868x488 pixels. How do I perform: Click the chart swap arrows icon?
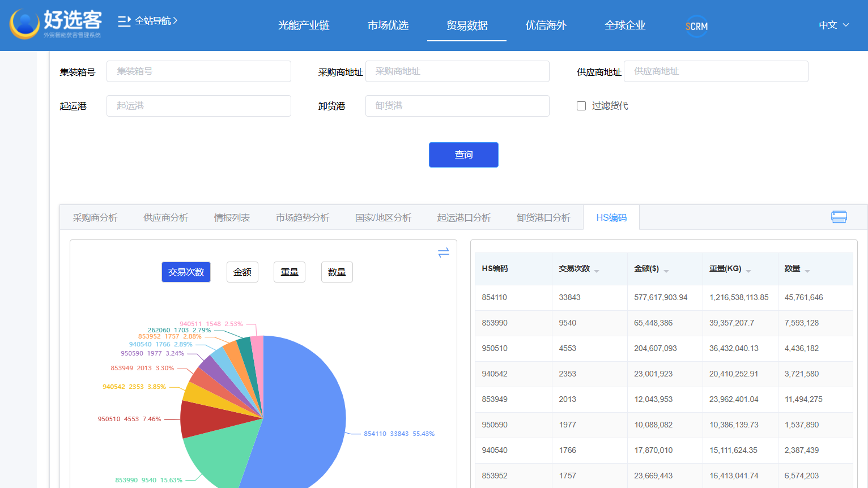click(x=444, y=252)
